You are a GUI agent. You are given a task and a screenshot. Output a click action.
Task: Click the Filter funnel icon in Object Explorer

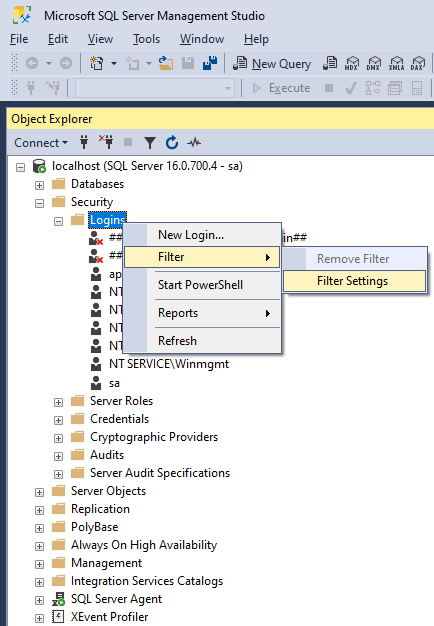[x=150, y=143]
